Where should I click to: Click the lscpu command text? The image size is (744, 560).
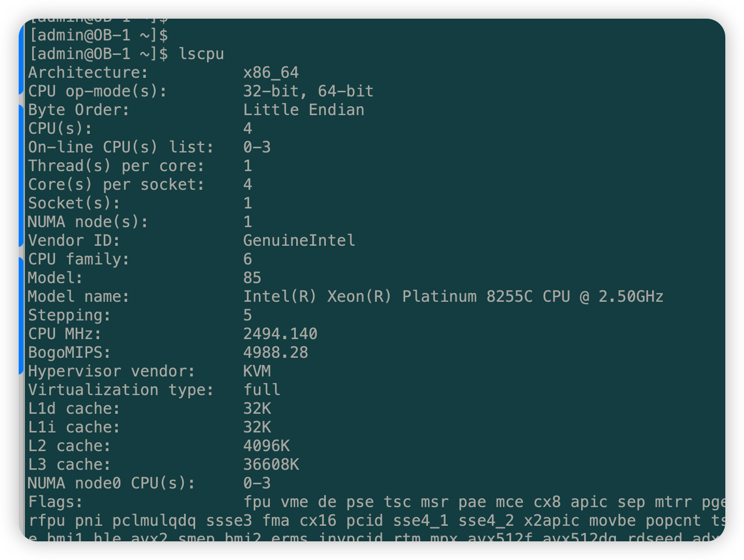point(201,54)
